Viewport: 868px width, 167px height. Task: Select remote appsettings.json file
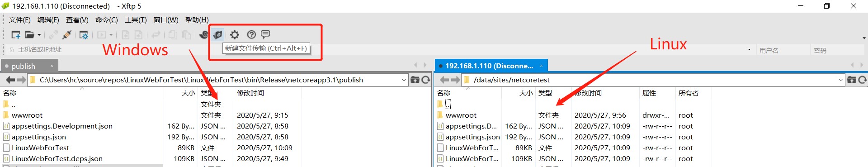pyautogui.click(x=473, y=137)
